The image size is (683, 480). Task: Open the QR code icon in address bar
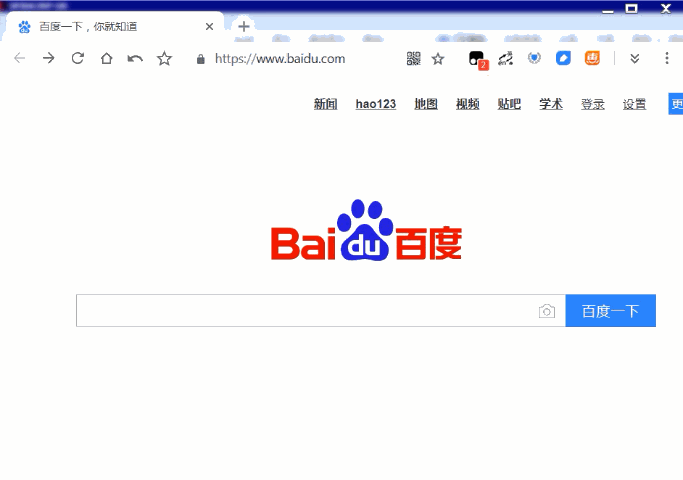[413, 58]
